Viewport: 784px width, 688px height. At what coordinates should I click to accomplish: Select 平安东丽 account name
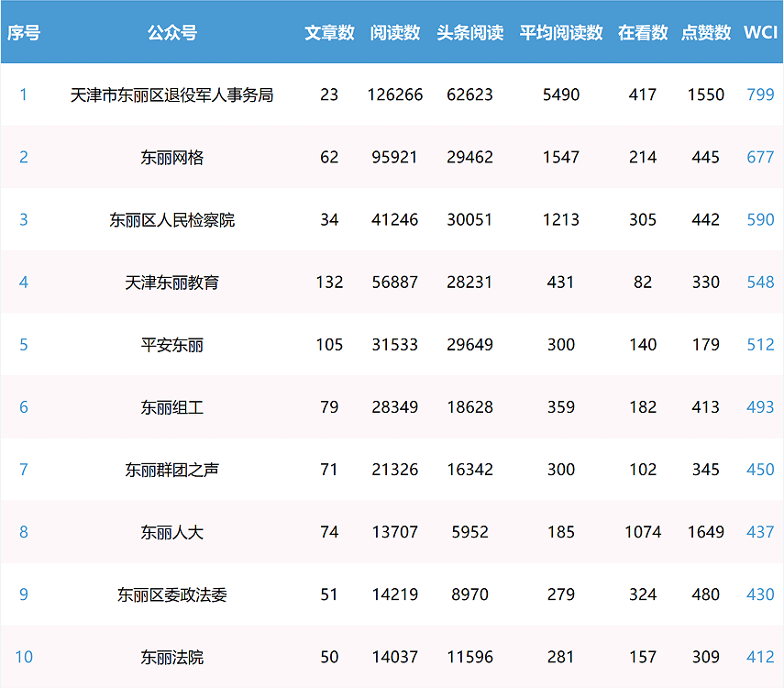click(x=172, y=345)
